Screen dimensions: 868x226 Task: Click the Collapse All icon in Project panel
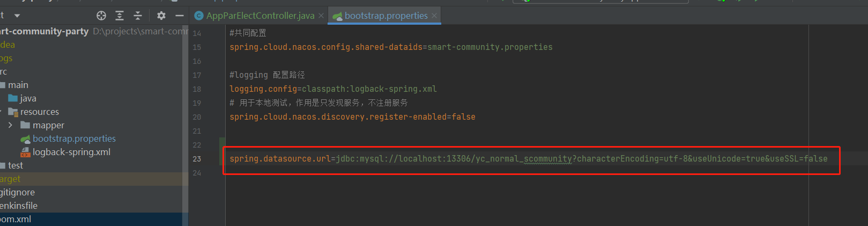[138, 16]
